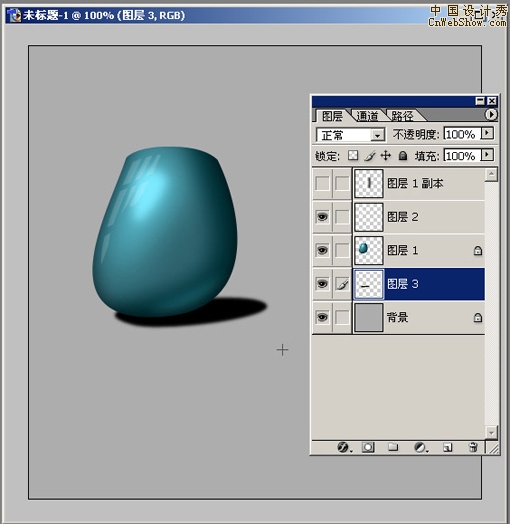The image size is (510, 524).
Task: Create new fill or adjustment layer
Action: pyautogui.click(x=420, y=447)
